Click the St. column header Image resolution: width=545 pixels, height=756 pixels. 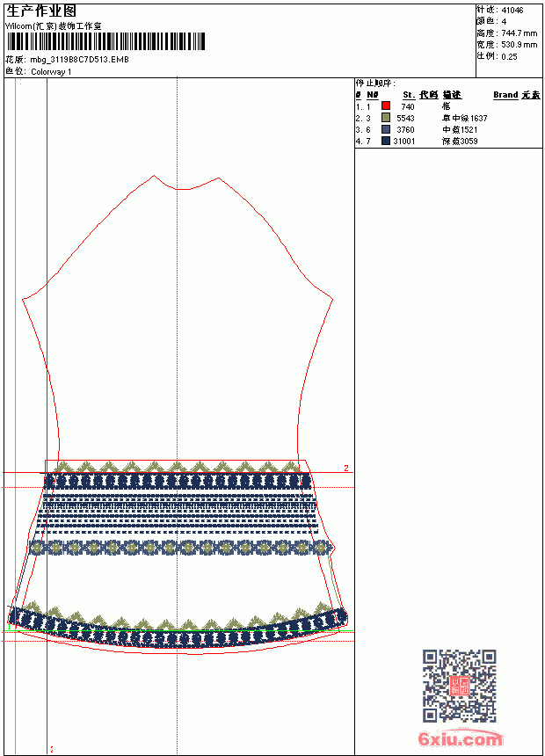pyautogui.click(x=409, y=95)
